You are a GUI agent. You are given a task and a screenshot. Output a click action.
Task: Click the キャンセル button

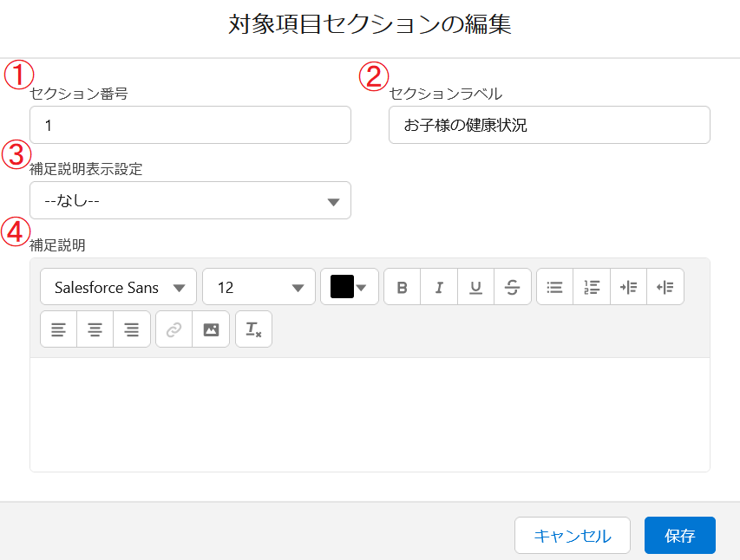click(573, 535)
